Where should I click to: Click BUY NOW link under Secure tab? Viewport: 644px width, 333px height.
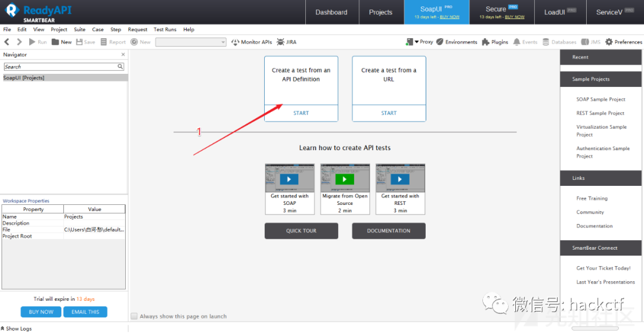point(515,17)
